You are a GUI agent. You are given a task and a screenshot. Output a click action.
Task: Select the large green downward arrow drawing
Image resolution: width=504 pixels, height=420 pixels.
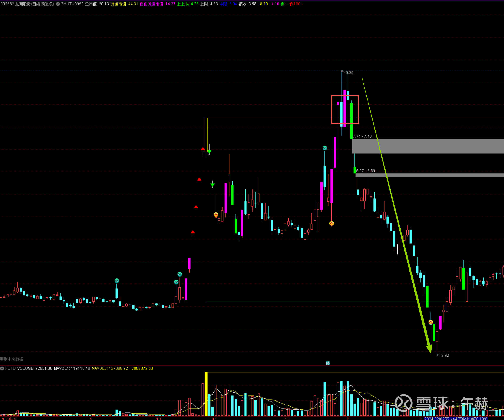click(396, 216)
